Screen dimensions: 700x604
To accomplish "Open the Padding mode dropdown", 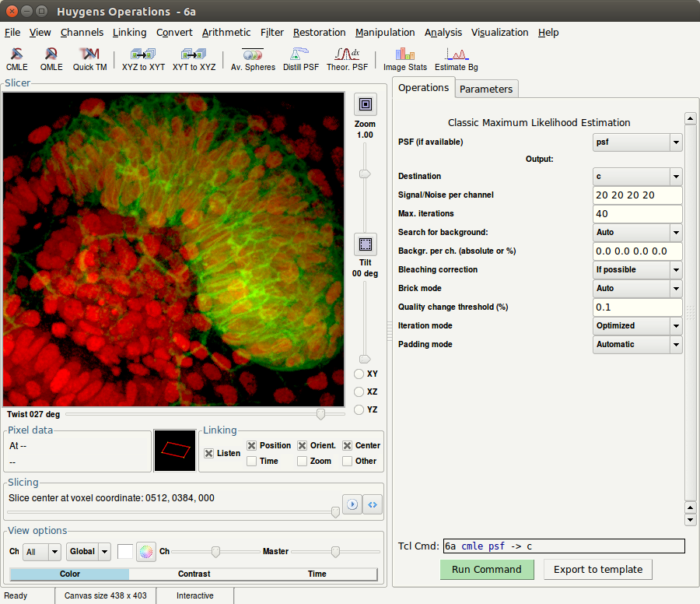I will click(637, 344).
